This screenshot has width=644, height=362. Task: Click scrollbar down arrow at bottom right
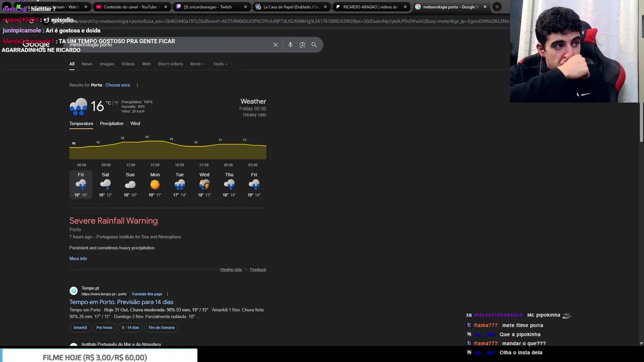641,343
